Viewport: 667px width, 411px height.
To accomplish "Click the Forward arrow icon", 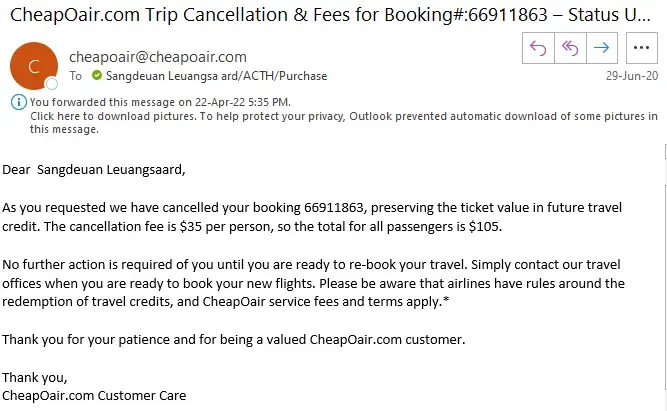I will (601, 47).
